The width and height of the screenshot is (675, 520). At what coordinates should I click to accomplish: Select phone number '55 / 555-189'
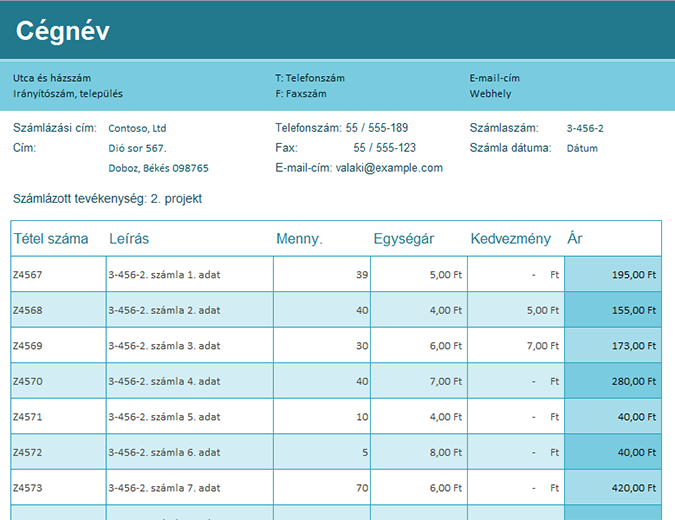(x=377, y=128)
